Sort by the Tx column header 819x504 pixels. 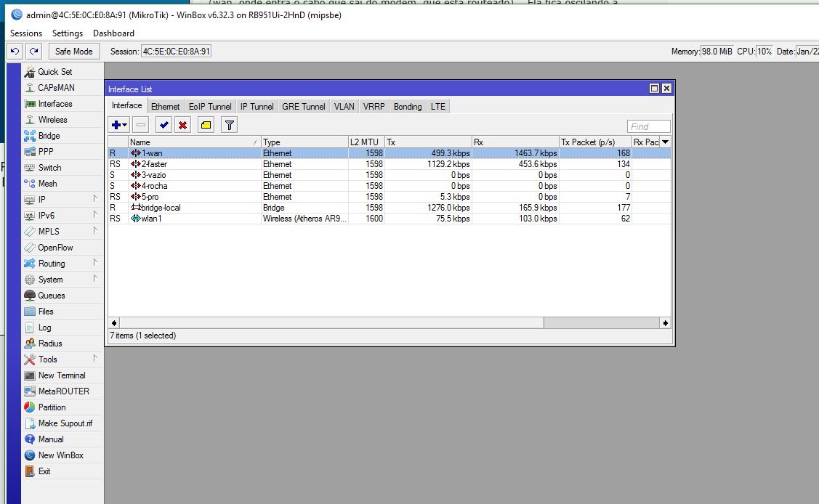428,142
